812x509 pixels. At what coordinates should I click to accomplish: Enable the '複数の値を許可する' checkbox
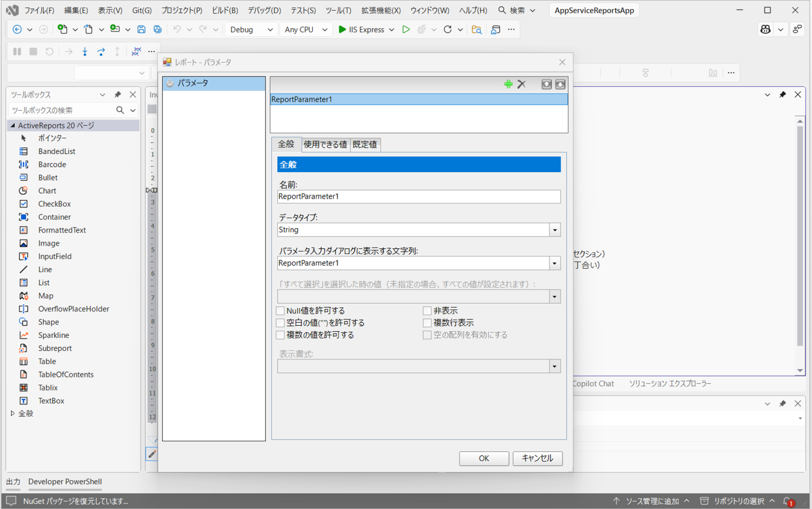pyautogui.click(x=280, y=335)
